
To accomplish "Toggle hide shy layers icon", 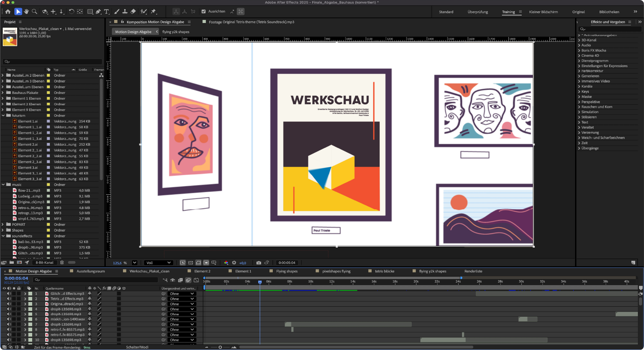I will (173, 280).
